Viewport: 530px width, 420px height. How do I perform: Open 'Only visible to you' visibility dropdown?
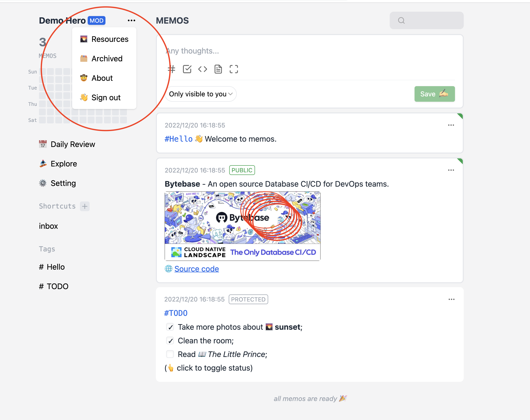click(x=201, y=94)
